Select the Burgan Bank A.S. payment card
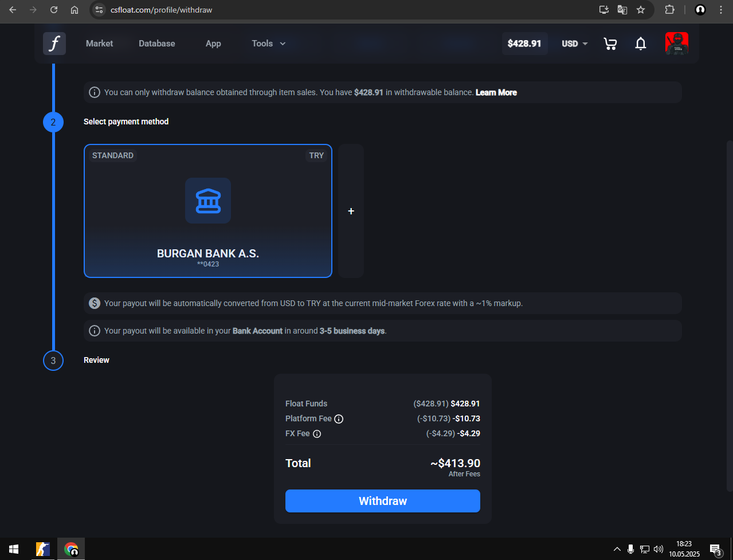Viewport: 733px width, 560px height. tap(208, 211)
